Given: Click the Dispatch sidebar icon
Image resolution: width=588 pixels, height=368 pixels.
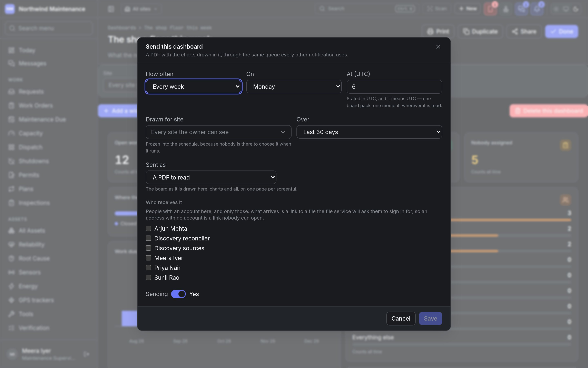Looking at the screenshot, I should [x=11, y=147].
